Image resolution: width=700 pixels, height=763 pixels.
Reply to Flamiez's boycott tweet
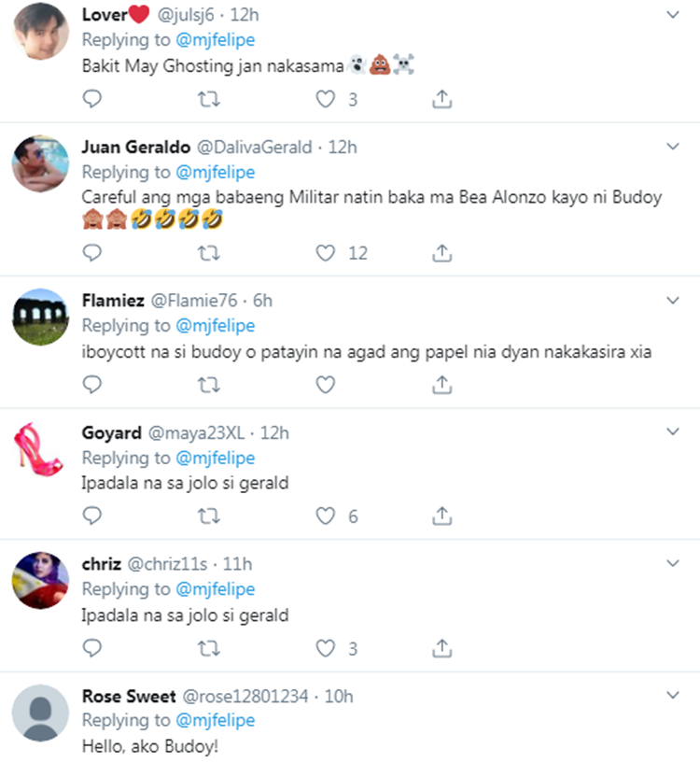[x=91, y=384]
